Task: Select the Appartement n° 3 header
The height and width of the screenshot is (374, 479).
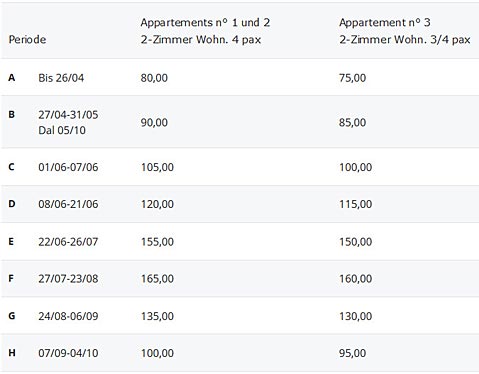Action: pos(405,31)
